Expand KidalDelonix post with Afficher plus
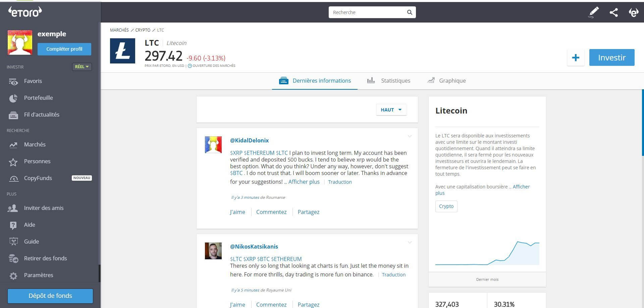Viewport: 644px width, 308px height. coord(304,182)
